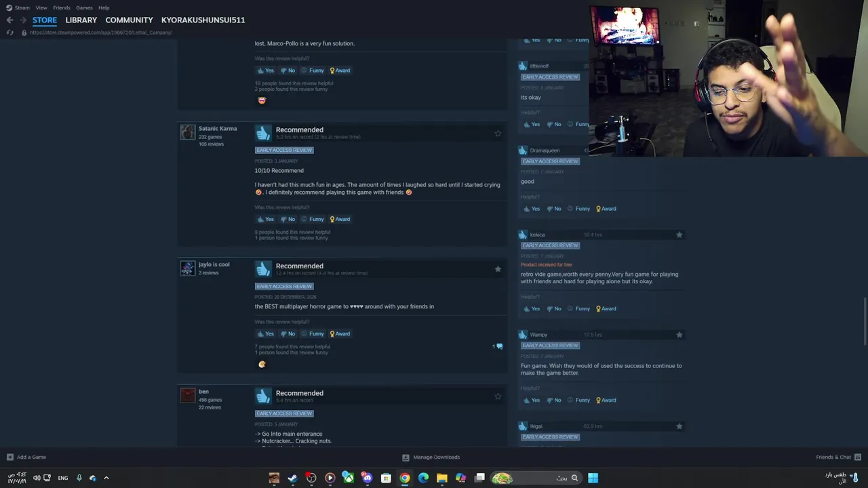Image resolution: width=868 pixels, height=488 pixels.
Task: Show hidden system tray icons chevron
Action: pyautogui.click(x=106, y=478)
